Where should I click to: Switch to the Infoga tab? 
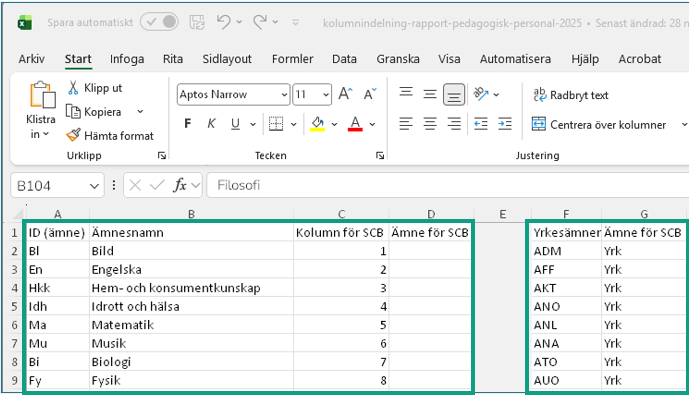tap(127, 59)
